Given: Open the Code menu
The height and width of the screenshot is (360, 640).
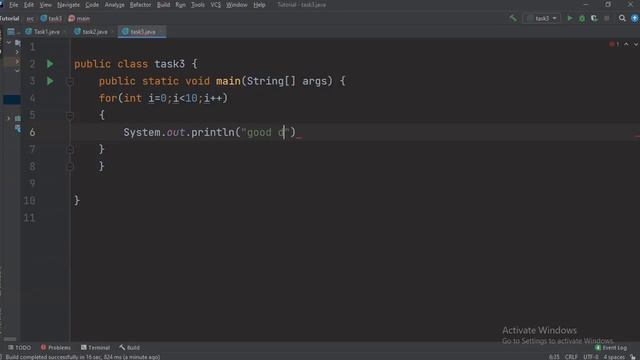Looking at the screenshot, I should [92, 5].
